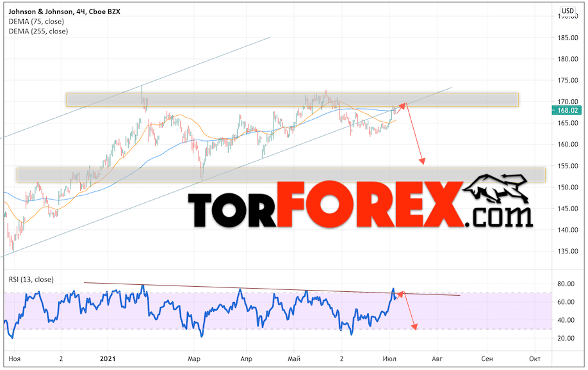Click the USD currency button
The image size is (588, 370).
[x=568, y=10]
